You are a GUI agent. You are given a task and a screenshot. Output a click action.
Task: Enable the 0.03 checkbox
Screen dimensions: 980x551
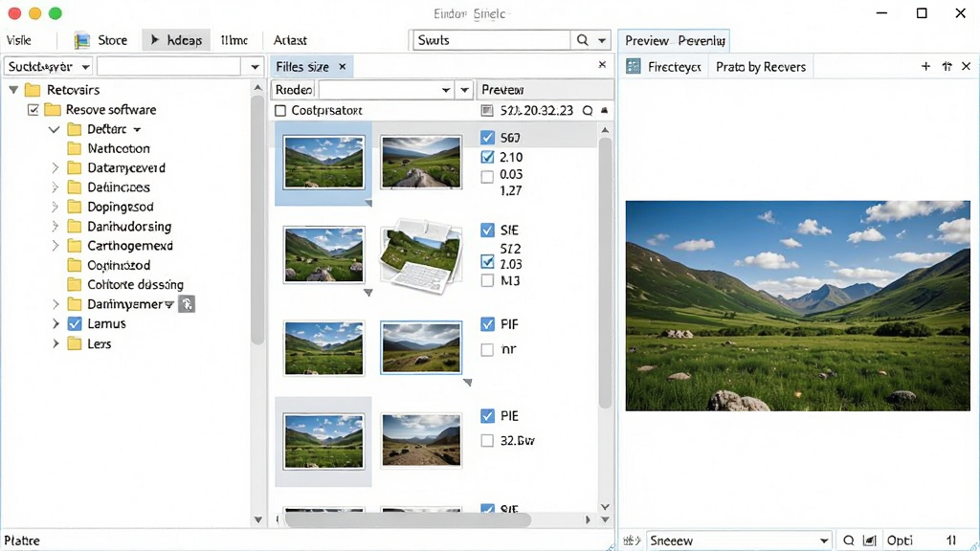pyautogui.click(x=487, y=177)
